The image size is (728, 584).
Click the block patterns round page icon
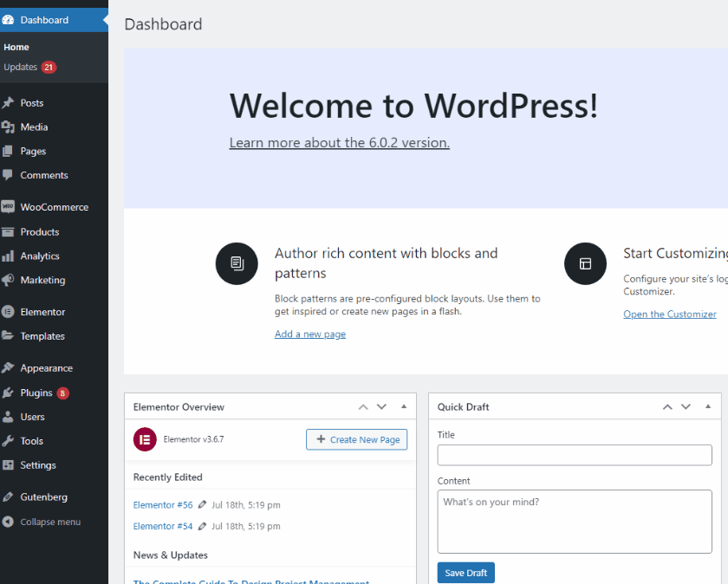237,263
